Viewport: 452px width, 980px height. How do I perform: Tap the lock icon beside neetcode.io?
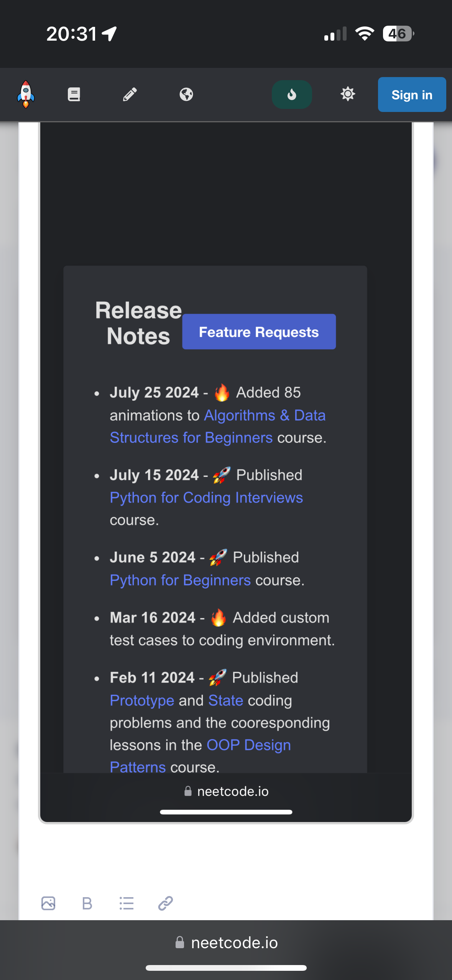pyautogui.click(x=179, y=942)
